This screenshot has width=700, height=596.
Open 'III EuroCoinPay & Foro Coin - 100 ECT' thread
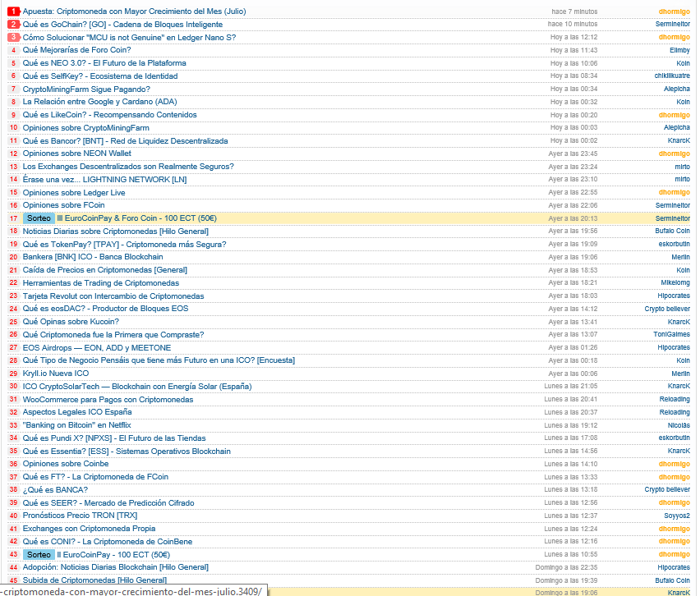(137, 218)
